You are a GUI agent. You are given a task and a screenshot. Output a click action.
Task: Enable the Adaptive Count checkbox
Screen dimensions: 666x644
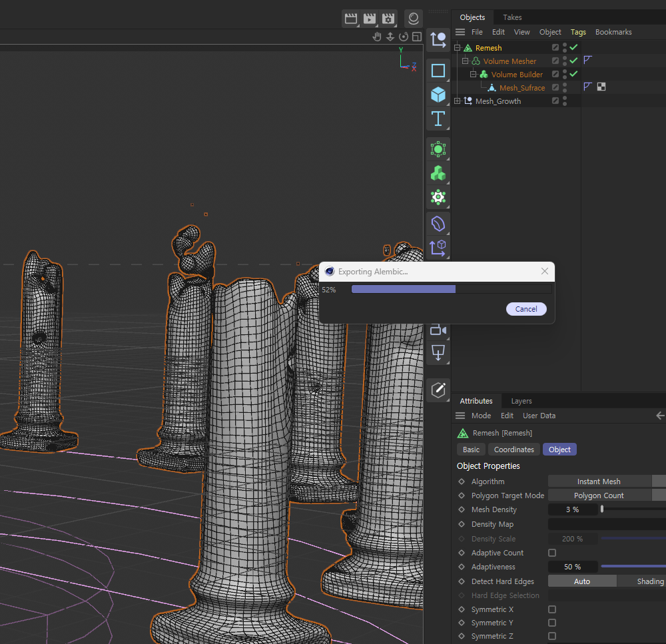[552, 553]
